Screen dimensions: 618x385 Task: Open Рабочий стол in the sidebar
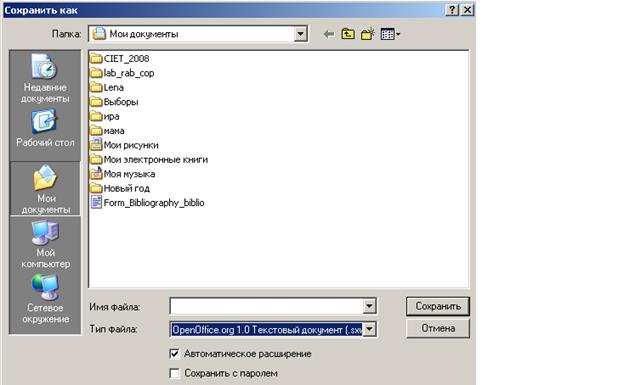(45, 128)
